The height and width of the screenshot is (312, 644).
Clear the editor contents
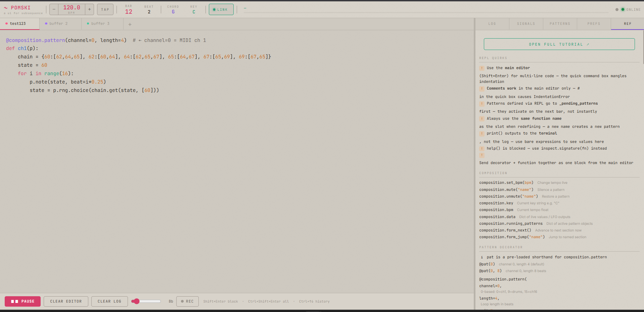coord(66,301)
